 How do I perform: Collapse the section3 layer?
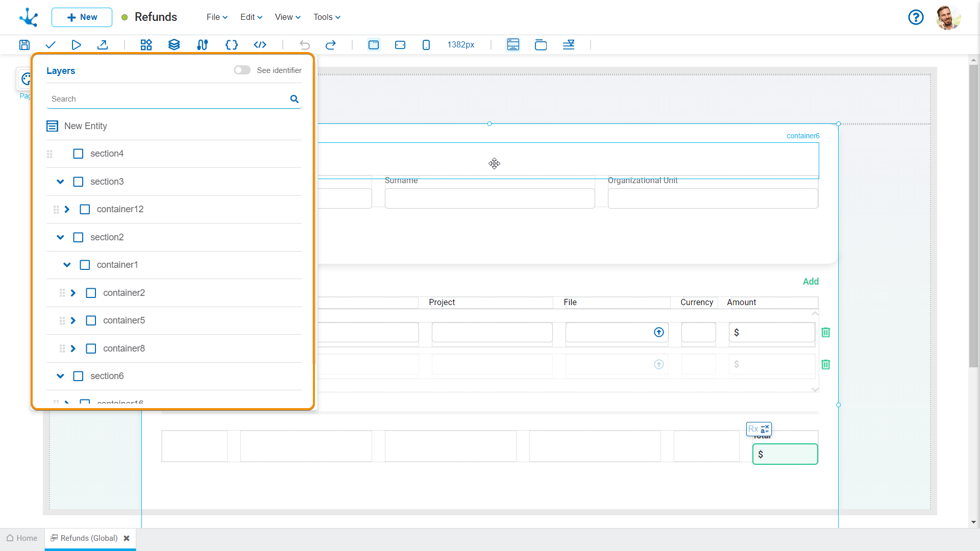coord(60,182)
